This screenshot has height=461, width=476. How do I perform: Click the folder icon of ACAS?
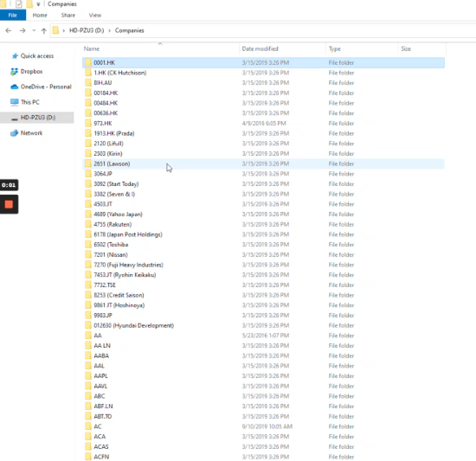pyautogui.click(x=88, y=447)
